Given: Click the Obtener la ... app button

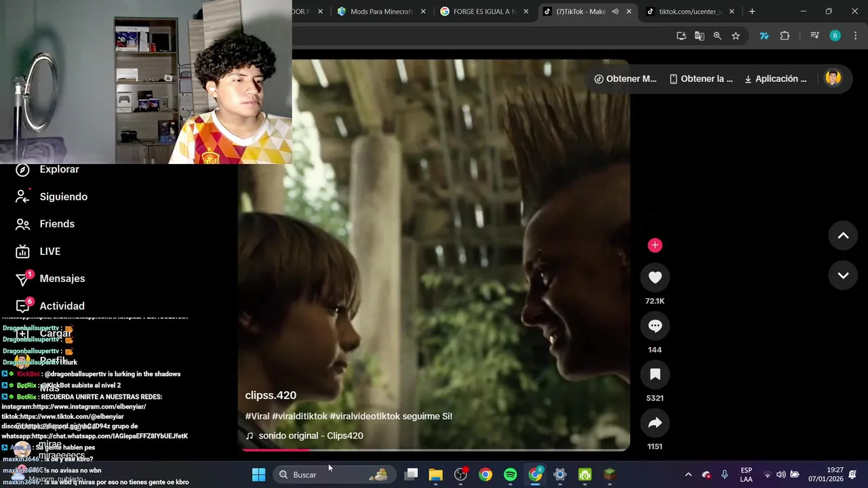Looking at the screenshot, I should [701, 79].
